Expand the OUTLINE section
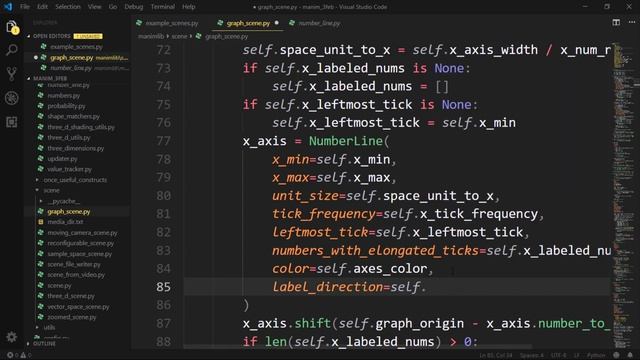The image size is (640, 360). [44, 344]
